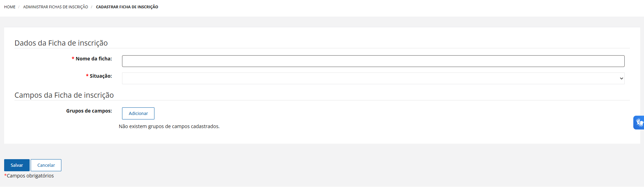The width and height of the screenshot is (644, 193).
Task: Click the Grupos de campos label
Action: [89, 111]
